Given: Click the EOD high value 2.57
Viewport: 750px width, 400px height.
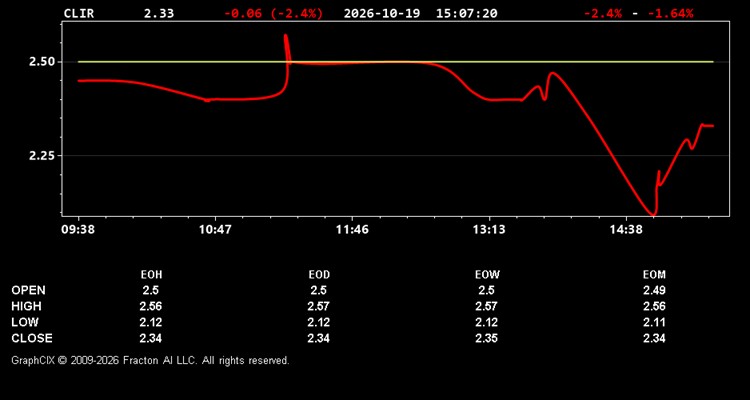Looking at the screenshot, I should 319,306.
